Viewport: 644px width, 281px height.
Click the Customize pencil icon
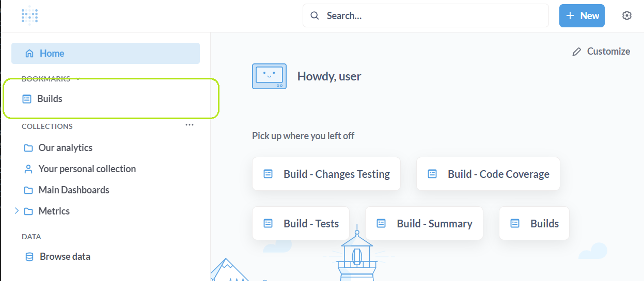(x=577, y=52)
